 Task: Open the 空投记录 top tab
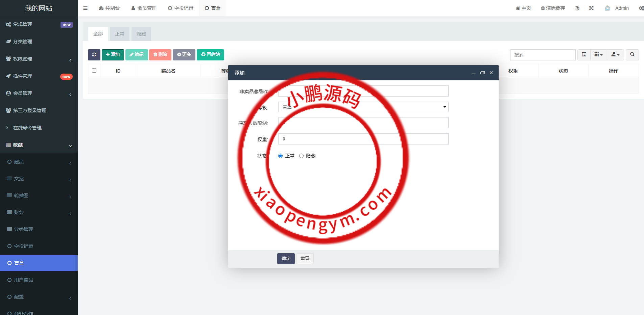pyautogui.click(x=181, y=8)
